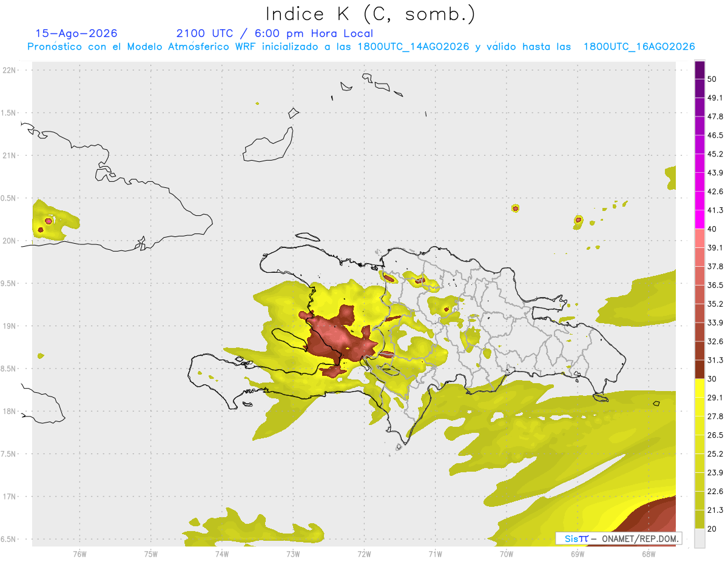Click the longitude label "74W"
The height and width of the screenshot is (562, 728).
click(x=222, y=554)
